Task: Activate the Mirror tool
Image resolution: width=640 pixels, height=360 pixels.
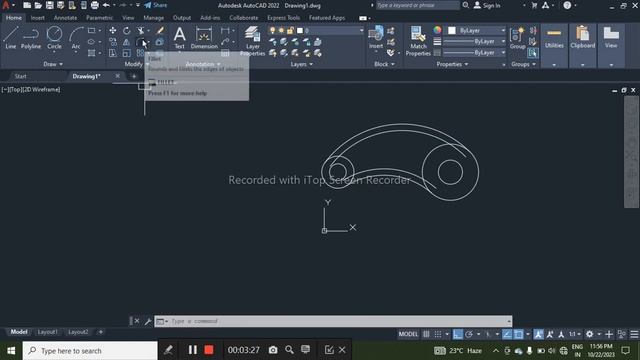Action: 127,42
